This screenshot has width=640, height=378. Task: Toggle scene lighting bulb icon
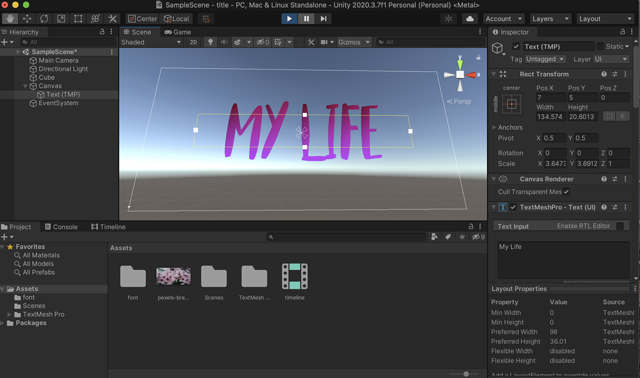210,42
